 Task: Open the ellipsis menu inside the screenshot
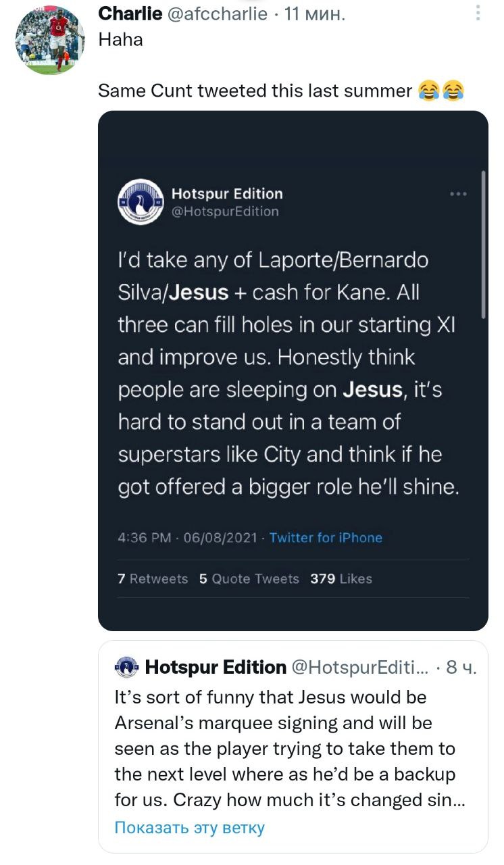tap(458, 195)
